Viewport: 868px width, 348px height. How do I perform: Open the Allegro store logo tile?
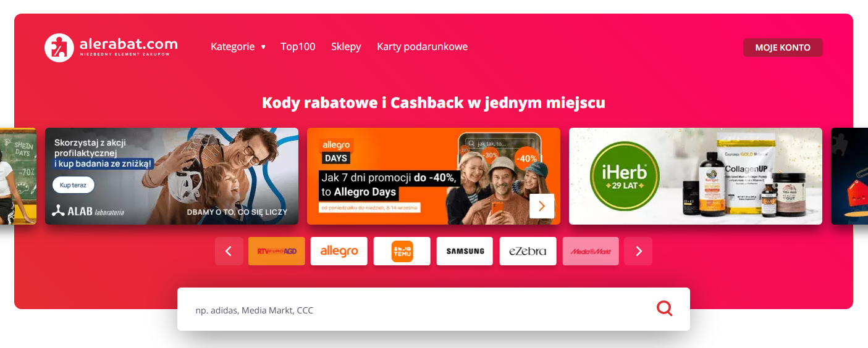(x=339, y=251)
